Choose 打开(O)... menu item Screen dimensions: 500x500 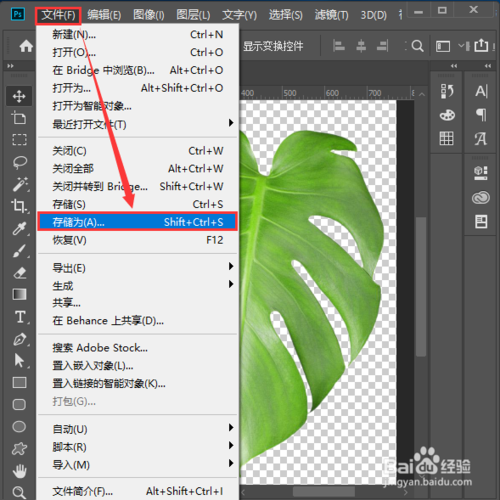coord(137,52)
